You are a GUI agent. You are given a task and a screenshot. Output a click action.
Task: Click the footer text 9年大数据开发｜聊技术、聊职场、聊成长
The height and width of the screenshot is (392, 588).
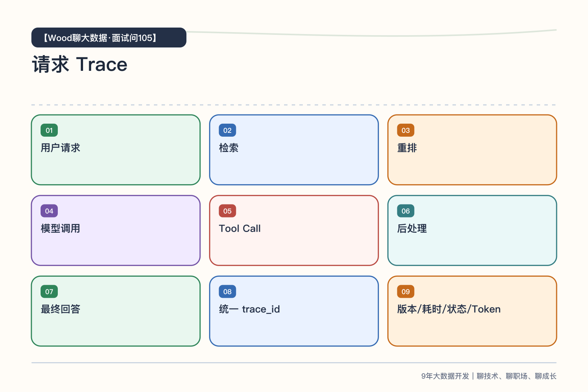489,376
